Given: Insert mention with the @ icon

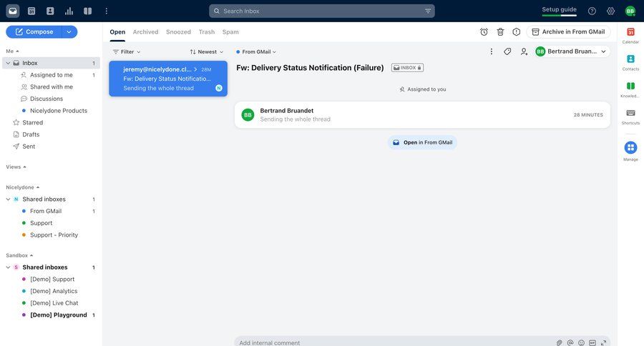Looking at the screenshot, I should (x=570, y=342).
